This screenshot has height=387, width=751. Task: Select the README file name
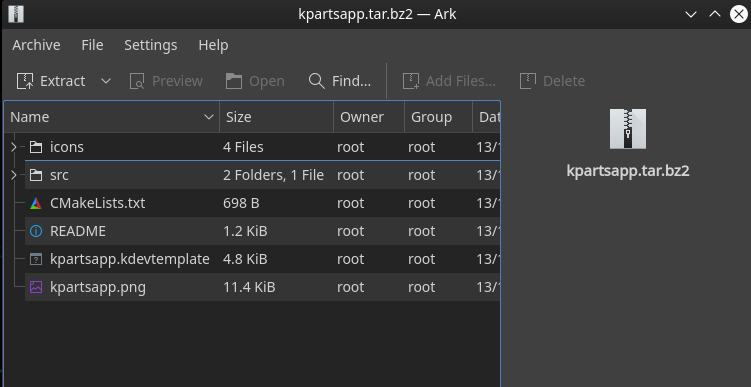pyautogui.click(x=78, y=231)
